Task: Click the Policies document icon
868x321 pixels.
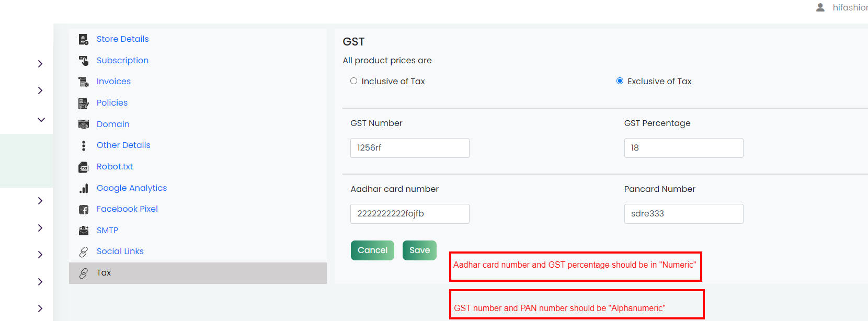Action: pyautogui.click(x=83, y=103)
